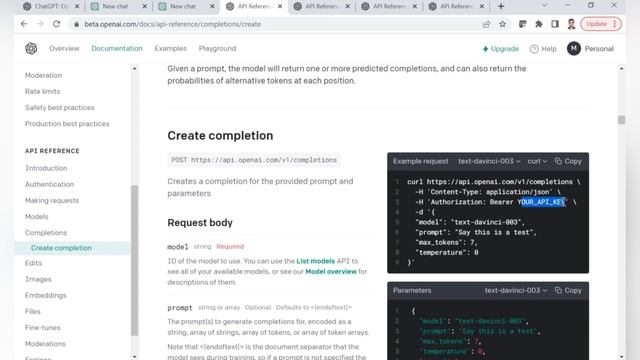Open the curl language dropdown
Screen dimensions: 640x360
537,161
